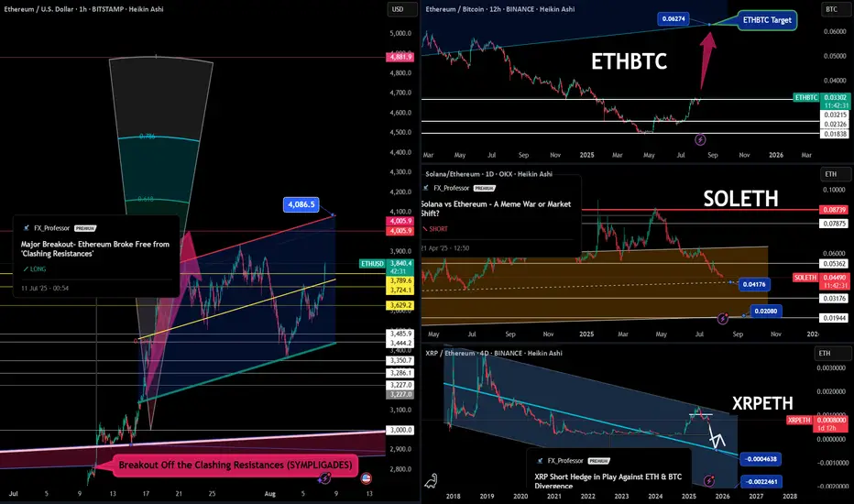854x504 pixels.
Task: Click the red SHORT arrow indicator
Action: (x=425, y=229)
